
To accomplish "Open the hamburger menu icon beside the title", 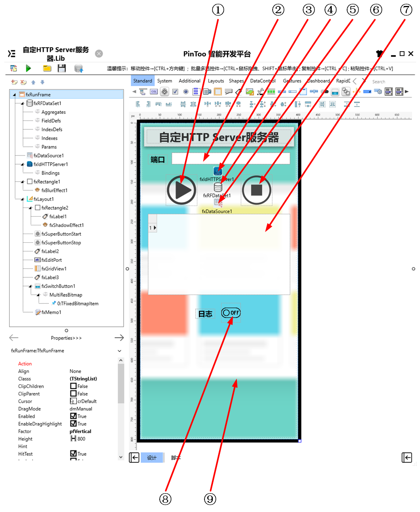I will (12, 54).
